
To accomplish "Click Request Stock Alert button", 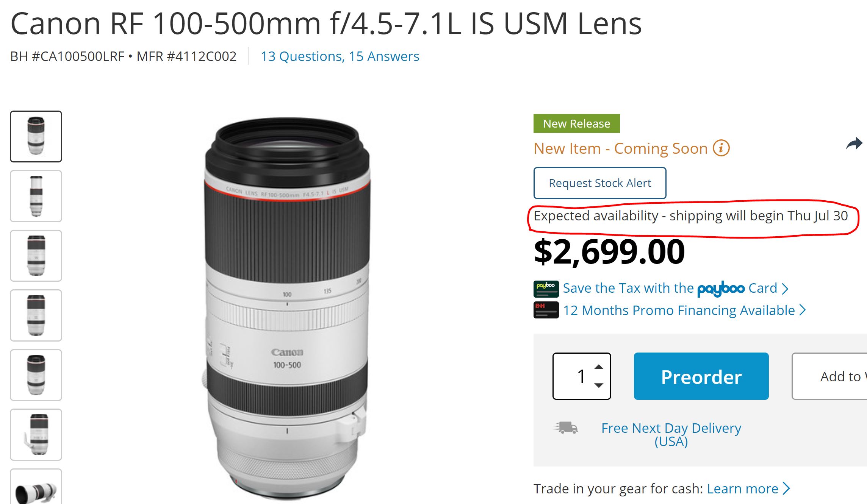I will tap(599, 183).
